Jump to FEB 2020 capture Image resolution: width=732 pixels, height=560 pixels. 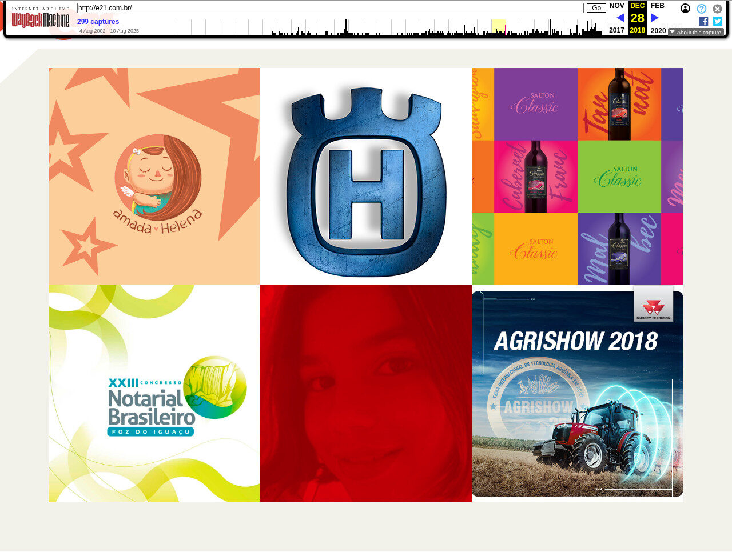tap(658, 6)
